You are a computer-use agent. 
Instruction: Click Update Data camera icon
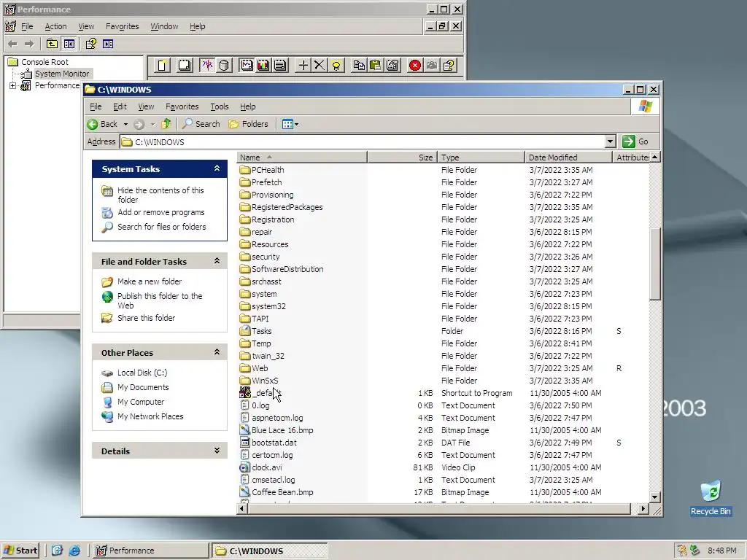[x=432, y=65]
